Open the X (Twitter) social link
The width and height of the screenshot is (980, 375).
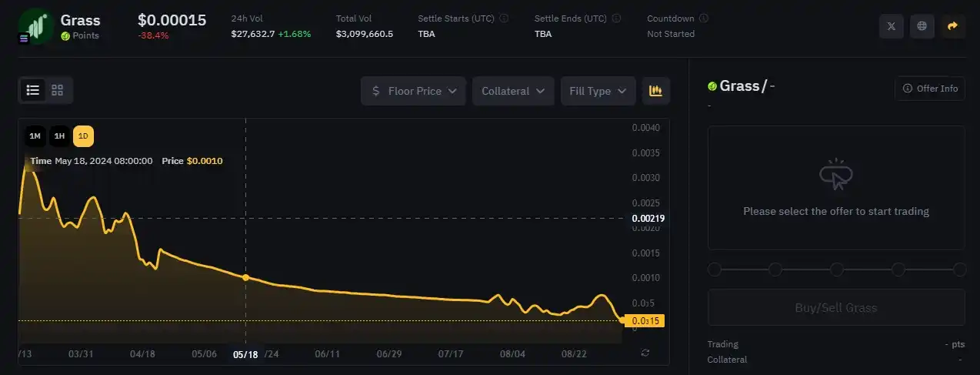pyautogui.click(x=892, y=26)
